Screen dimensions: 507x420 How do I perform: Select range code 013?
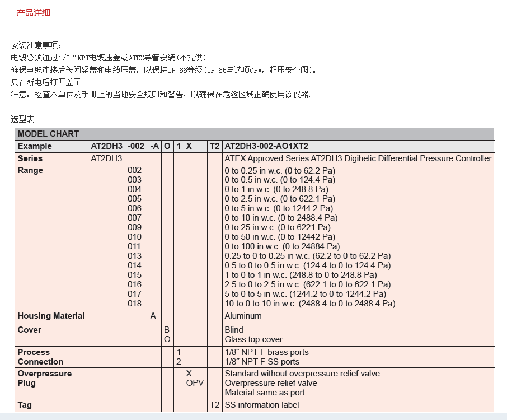coord(134,255)
